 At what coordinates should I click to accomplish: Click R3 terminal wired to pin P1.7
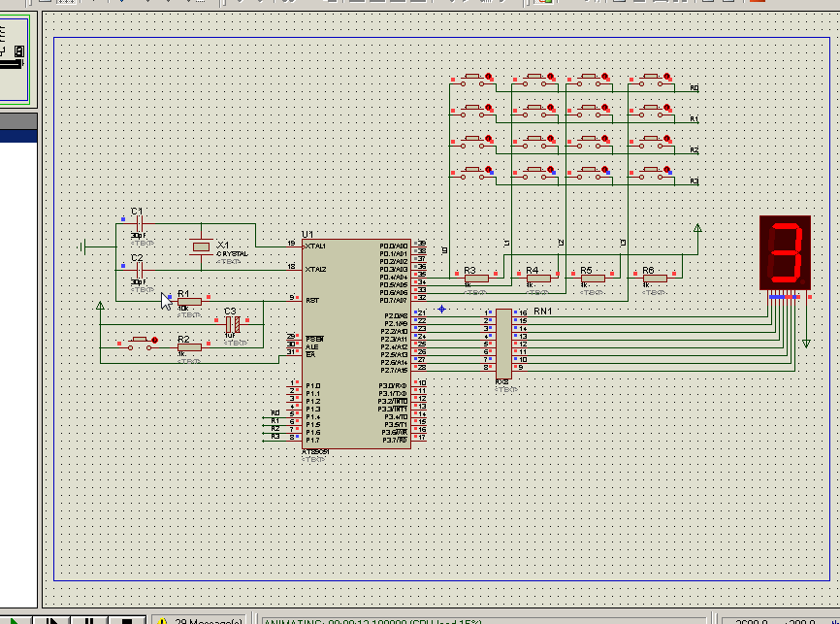click(x=275, y=437)
